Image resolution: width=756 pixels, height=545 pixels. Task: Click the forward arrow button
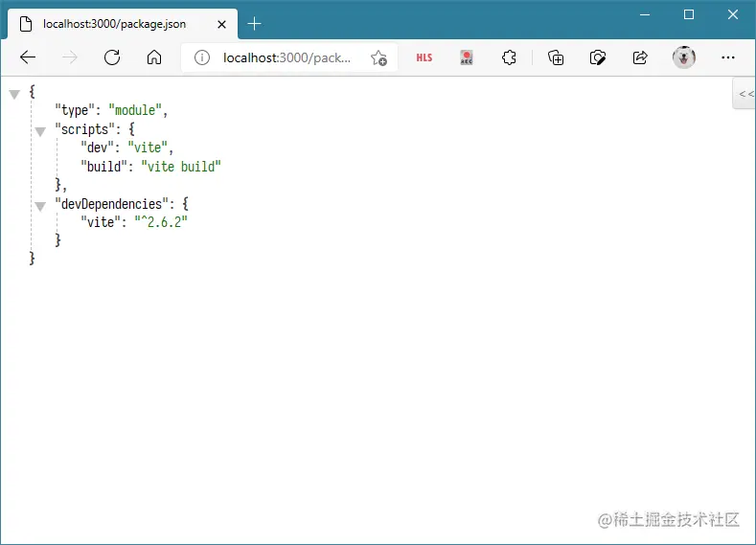(x=70, y=57)
